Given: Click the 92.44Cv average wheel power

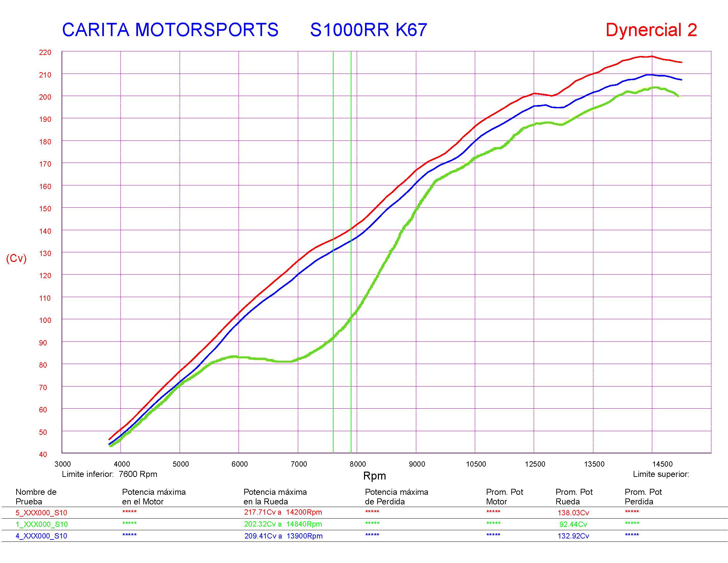Looking at the screenshot, I should coord(573,524).
